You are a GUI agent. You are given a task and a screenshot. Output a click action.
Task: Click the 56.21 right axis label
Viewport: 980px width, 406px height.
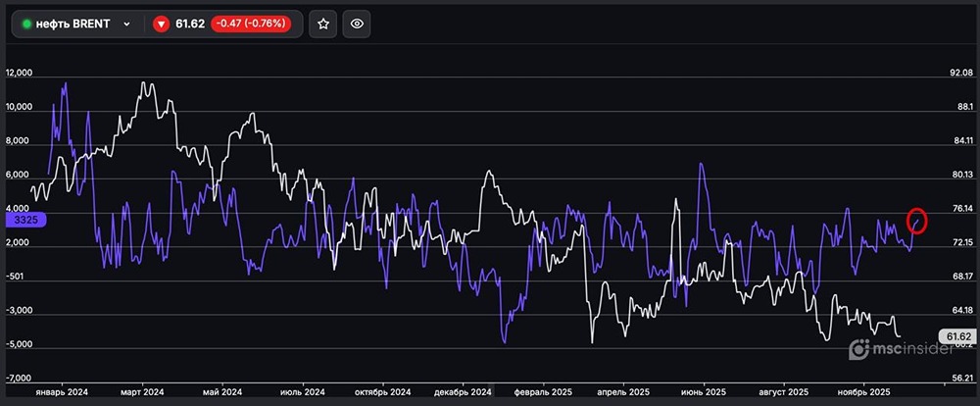click(x=960, y=378)
